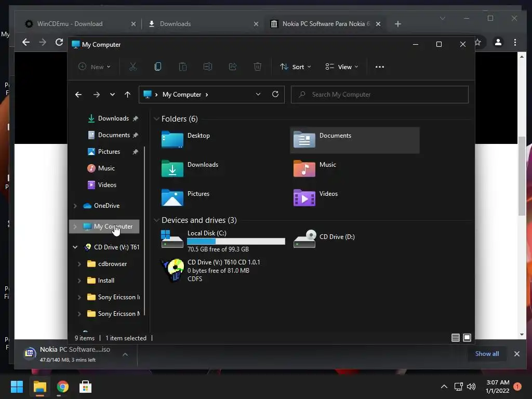532x399 pixels.
Task: Select CD Drive (D:)
Action: [324, 239]
